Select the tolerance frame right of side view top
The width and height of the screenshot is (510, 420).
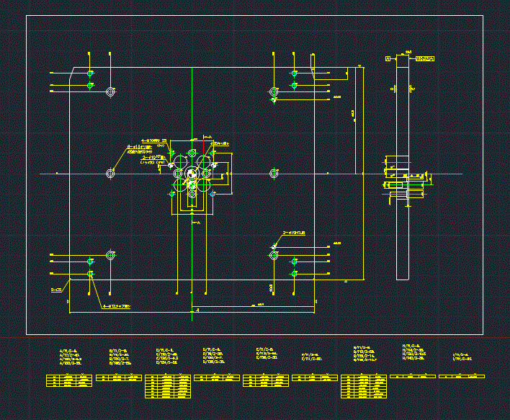pyautogui.click(x=425, y=58)
